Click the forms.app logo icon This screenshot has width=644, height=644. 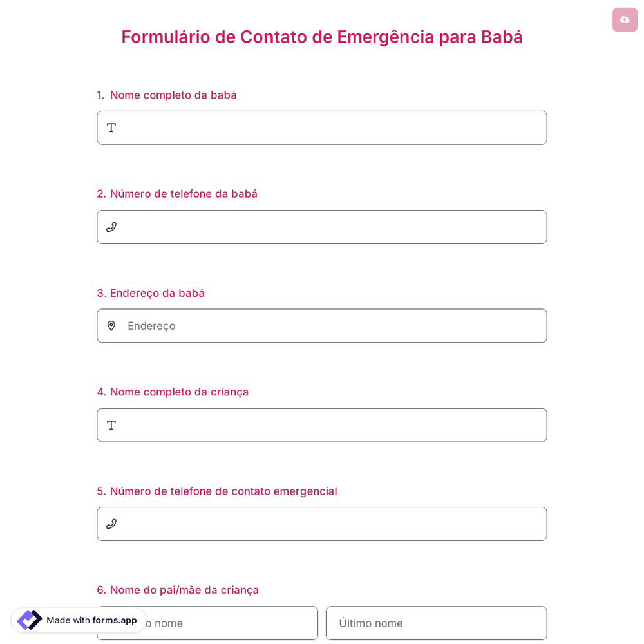[x=29, y=620]
